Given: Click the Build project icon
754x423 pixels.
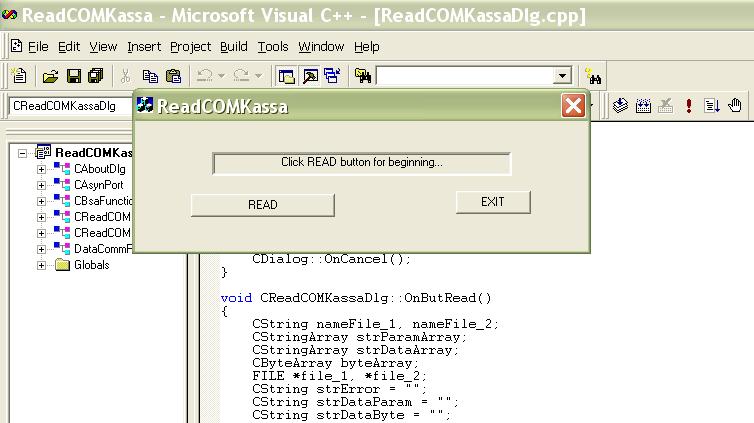Looking at the screenshot, I should pos(643,106).
